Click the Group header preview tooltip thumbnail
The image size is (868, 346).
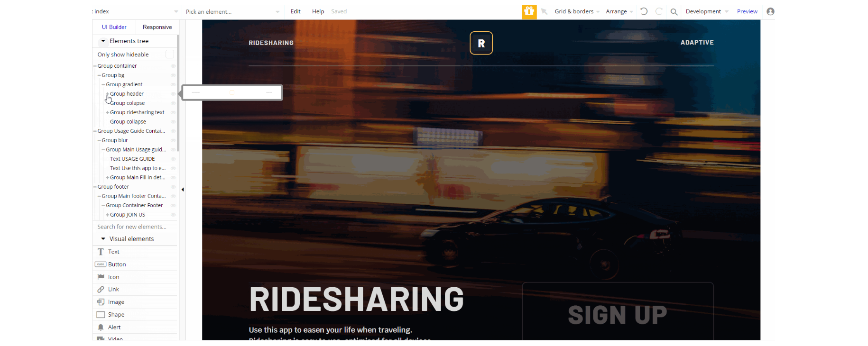click(x=232, y=92)
